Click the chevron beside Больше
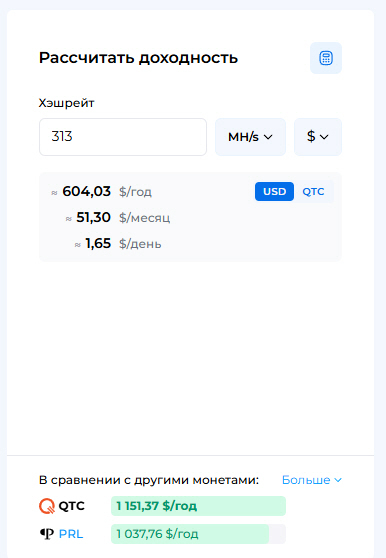 338,480
